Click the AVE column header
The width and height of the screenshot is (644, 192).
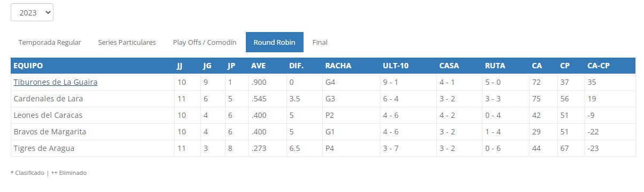pos(258,66)
